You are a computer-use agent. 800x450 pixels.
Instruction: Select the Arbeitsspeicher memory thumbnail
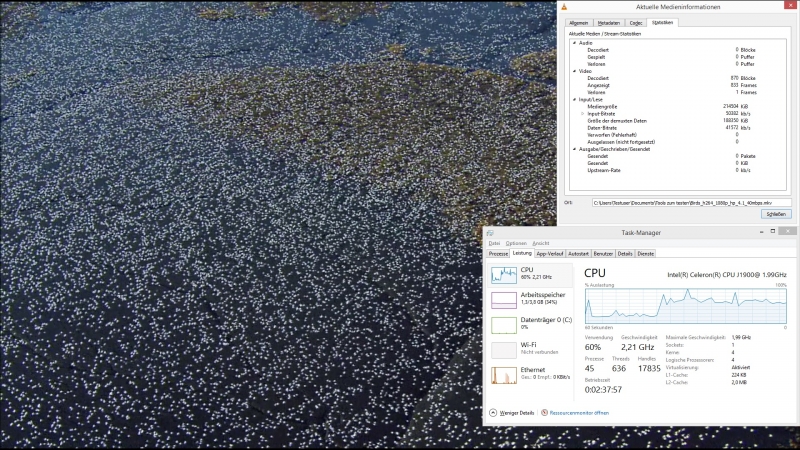click(x=504, y=300)
